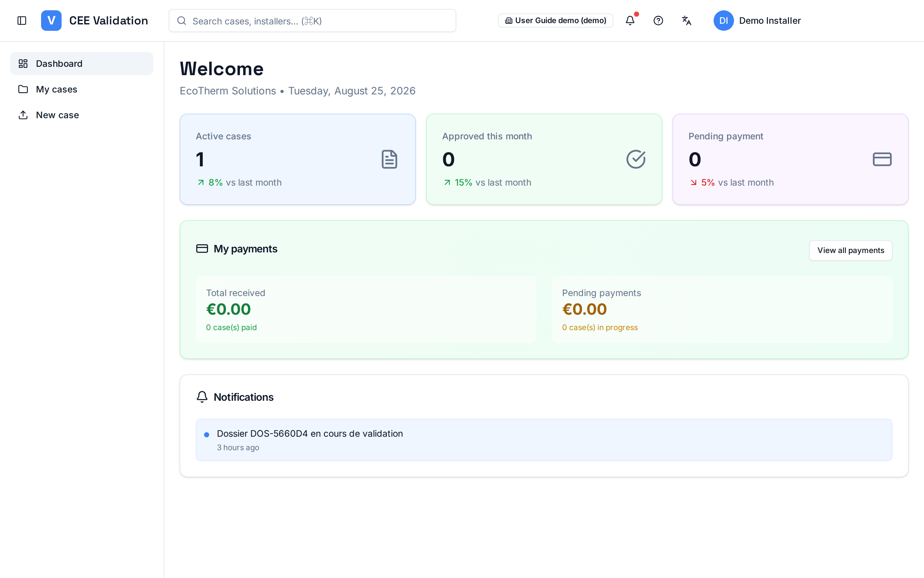Click the search magnifier icon
Image resolution: width=924 pixels, height=578 pixels.
click(182, 21)
